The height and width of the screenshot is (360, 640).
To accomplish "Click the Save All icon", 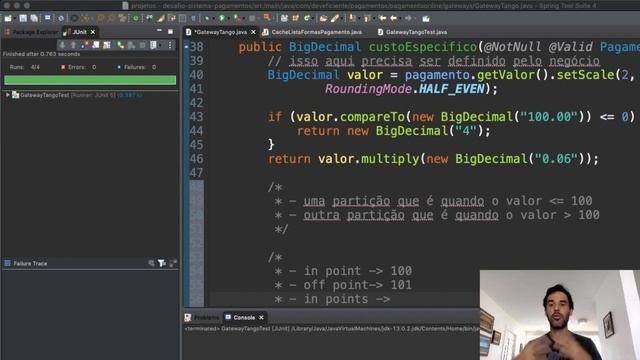I will coord(34,18).
